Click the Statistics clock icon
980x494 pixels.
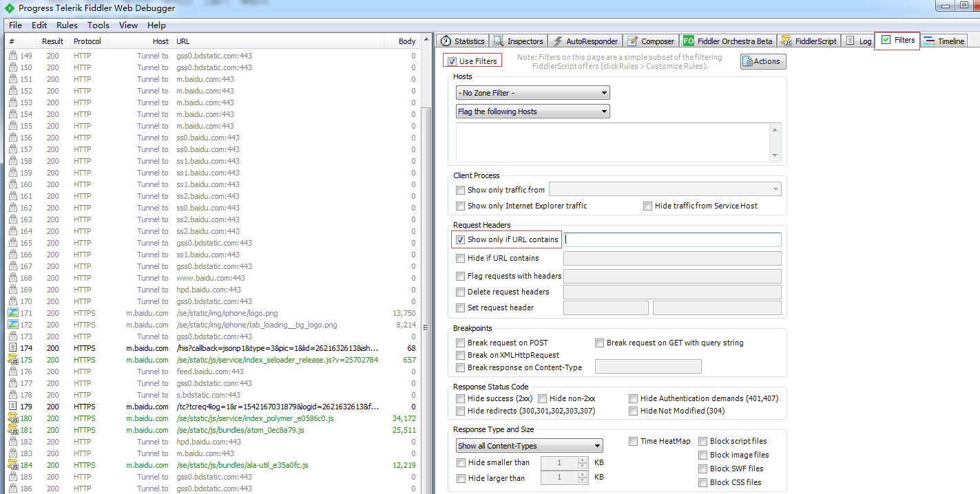pos(446,41)
